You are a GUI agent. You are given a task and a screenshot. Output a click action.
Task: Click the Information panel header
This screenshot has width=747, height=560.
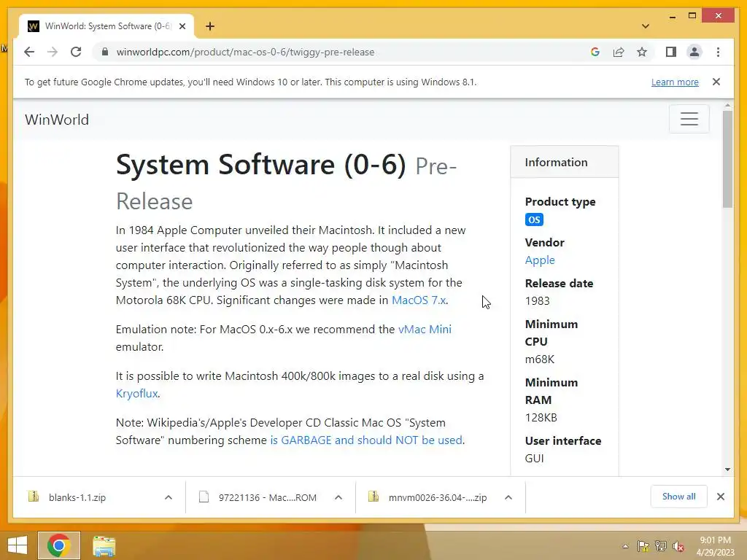pos(565,162)
